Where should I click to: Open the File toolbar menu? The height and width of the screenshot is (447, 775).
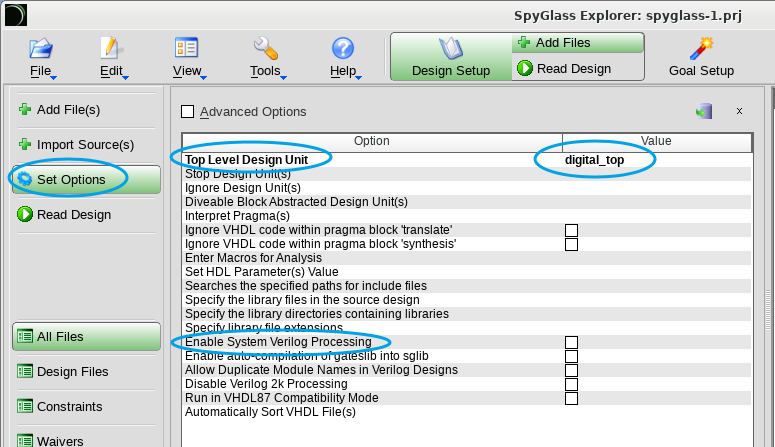[41, 56]
